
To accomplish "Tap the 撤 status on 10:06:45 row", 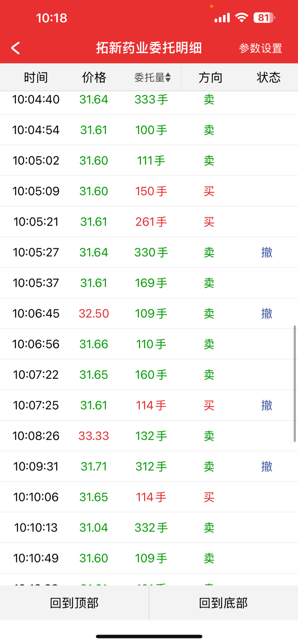I will pos(267,313).
